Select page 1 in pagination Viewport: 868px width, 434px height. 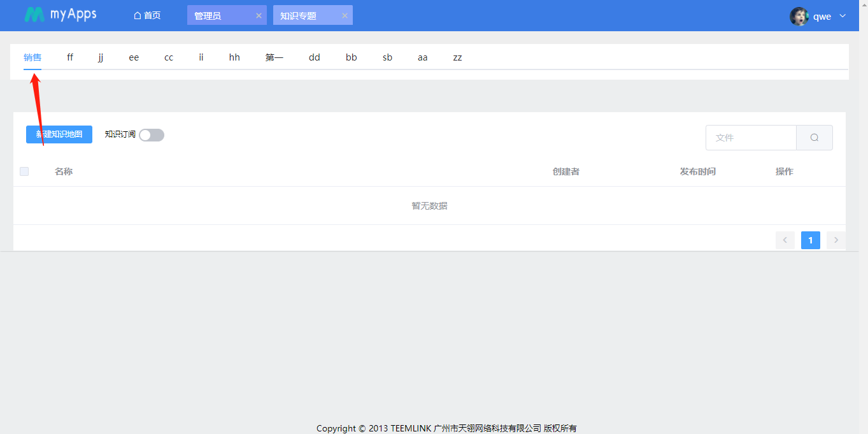coord(811,240)
